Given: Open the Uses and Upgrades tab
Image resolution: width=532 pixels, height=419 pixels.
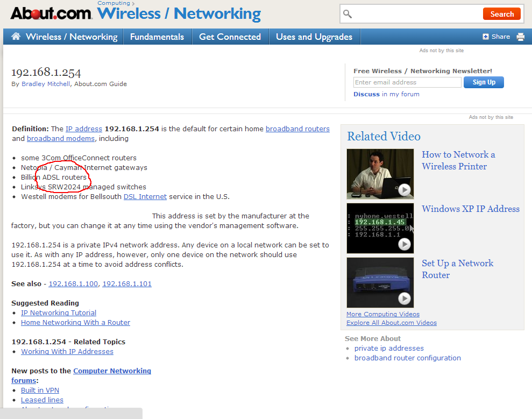Looking at the screenshot, I should click(314, 37).
